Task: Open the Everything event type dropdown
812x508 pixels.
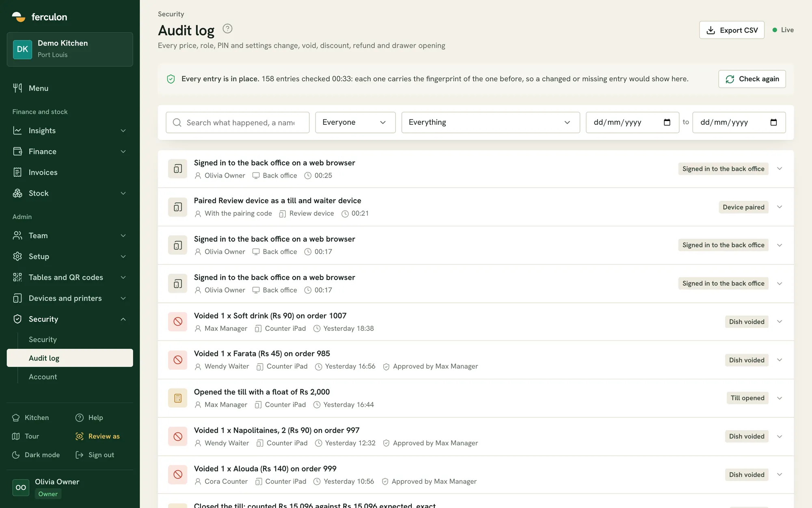Action: [490, 122]
